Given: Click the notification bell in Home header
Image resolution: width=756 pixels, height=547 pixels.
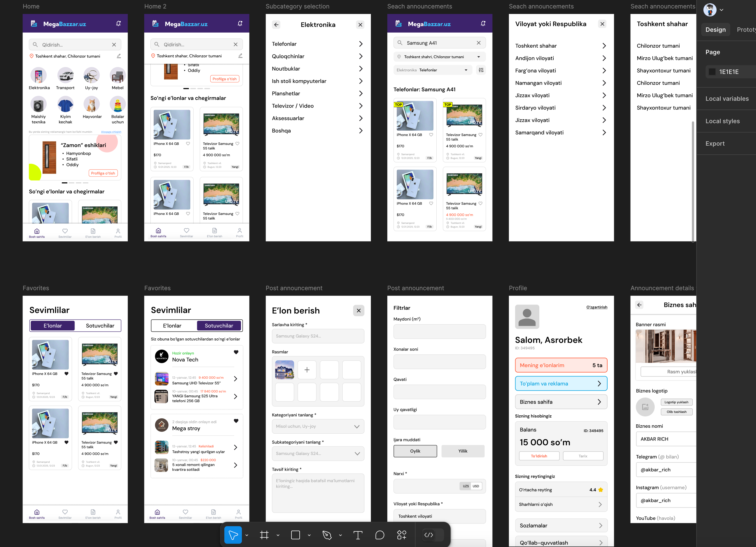Looking at the screenshot, I should [118, 24].
